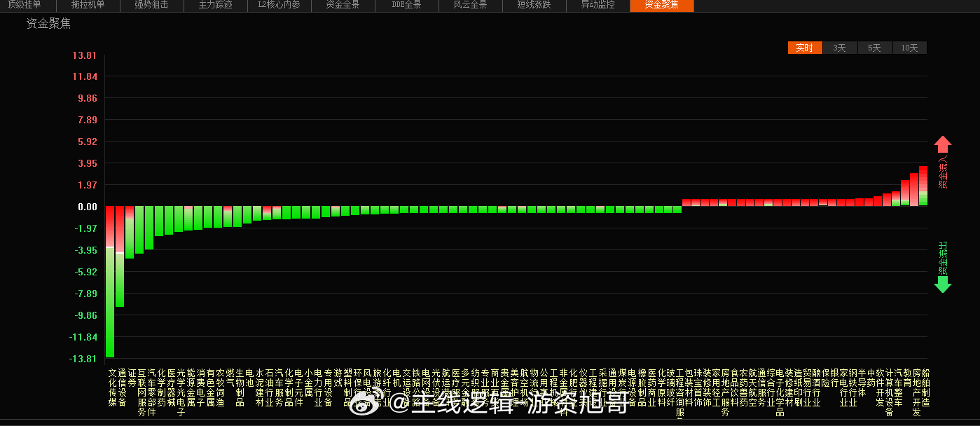Screen dimensions: 980x426
Task: Select the 强势狙击 function
Action: pyautogui.click(x=151, y=6)
